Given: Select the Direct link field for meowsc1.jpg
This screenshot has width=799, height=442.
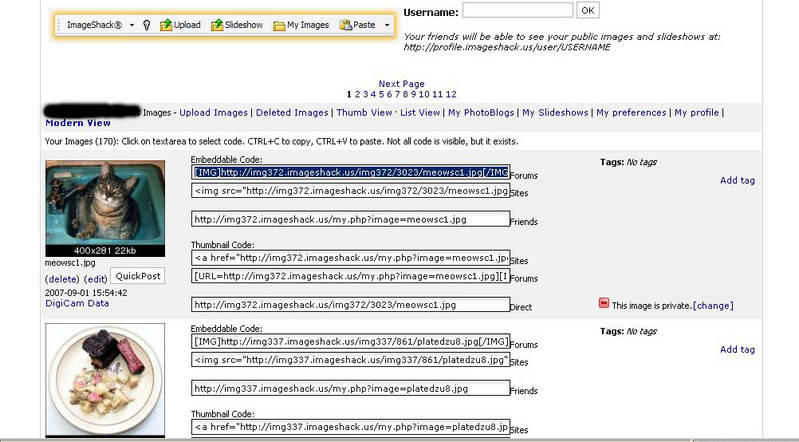Looking at the screenshot, I should 350,305.
